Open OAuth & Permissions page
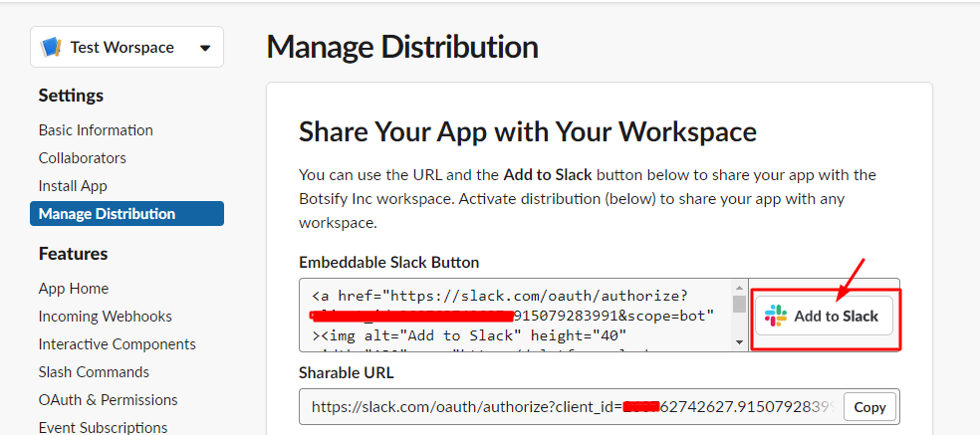Image resolution: width=980 pixels, height=435 pixels. [x=108, y=400]
